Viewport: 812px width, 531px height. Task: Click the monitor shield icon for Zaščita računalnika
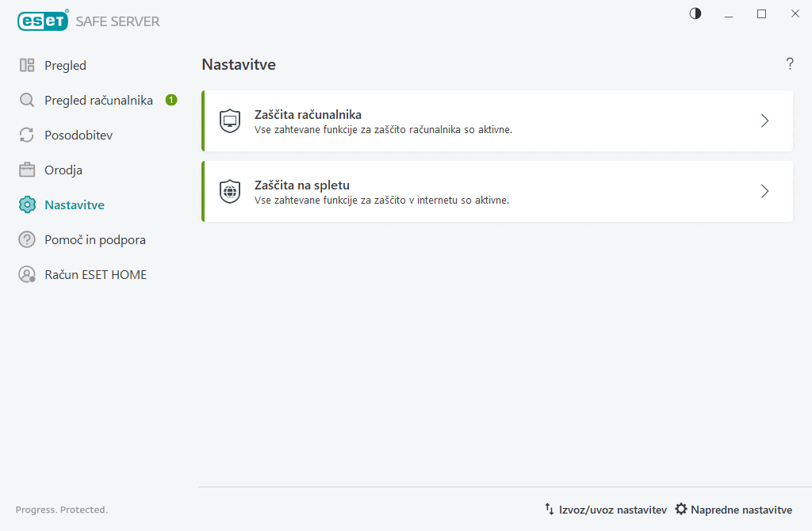pyautogui.click(x=230, y=121)
